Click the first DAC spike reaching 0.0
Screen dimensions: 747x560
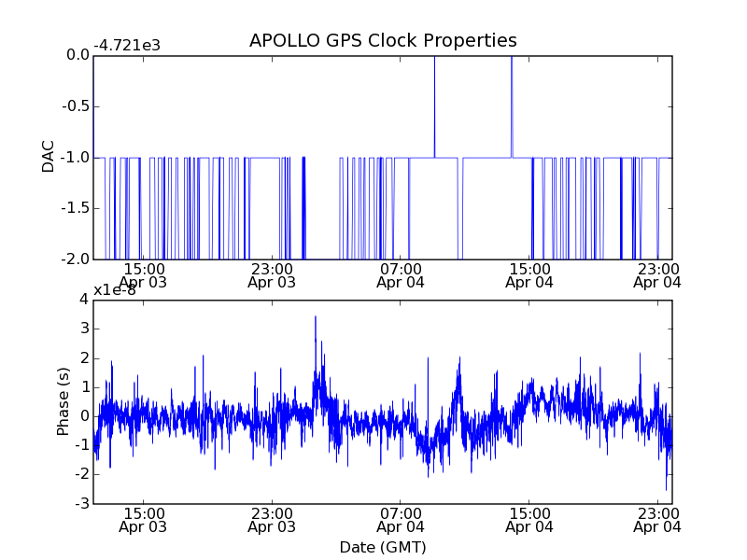(434, 106)
